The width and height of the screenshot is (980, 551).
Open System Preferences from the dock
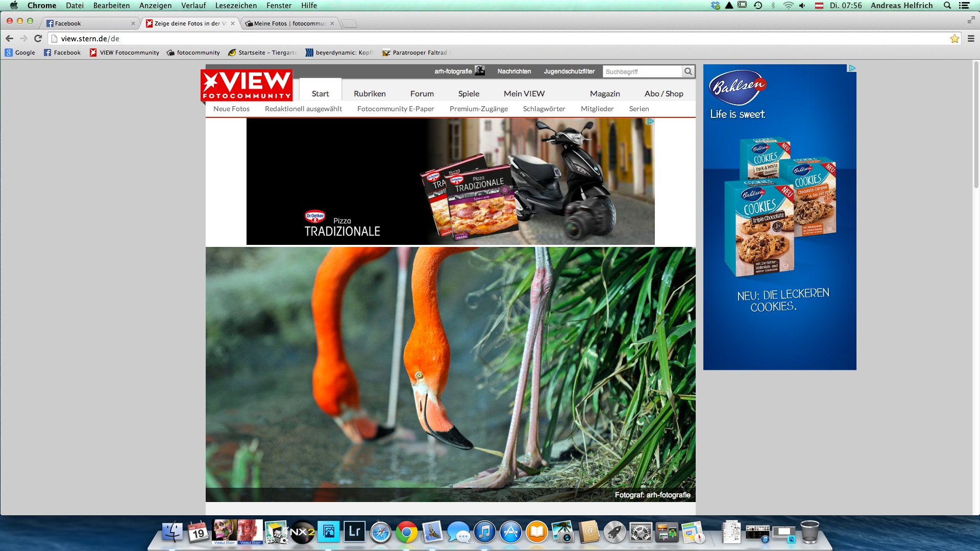pyautogui.click(x=641, y=533)
